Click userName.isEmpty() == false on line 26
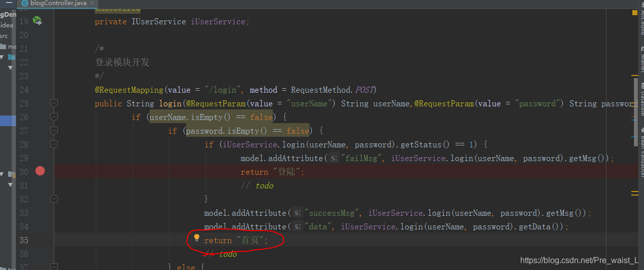 pyautogui.click(x=211, y=117)
